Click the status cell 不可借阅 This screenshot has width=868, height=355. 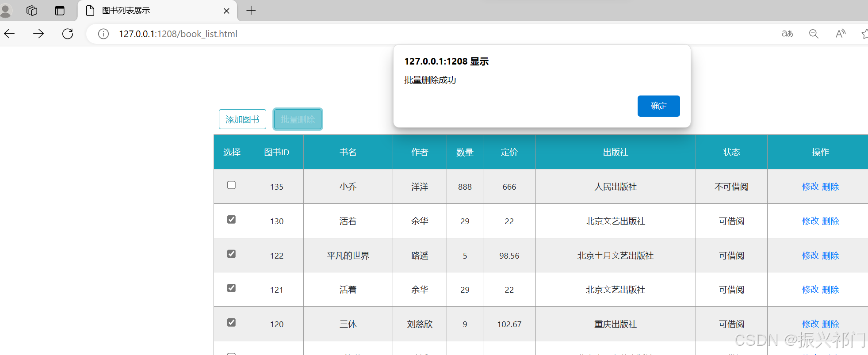[731, 187]
